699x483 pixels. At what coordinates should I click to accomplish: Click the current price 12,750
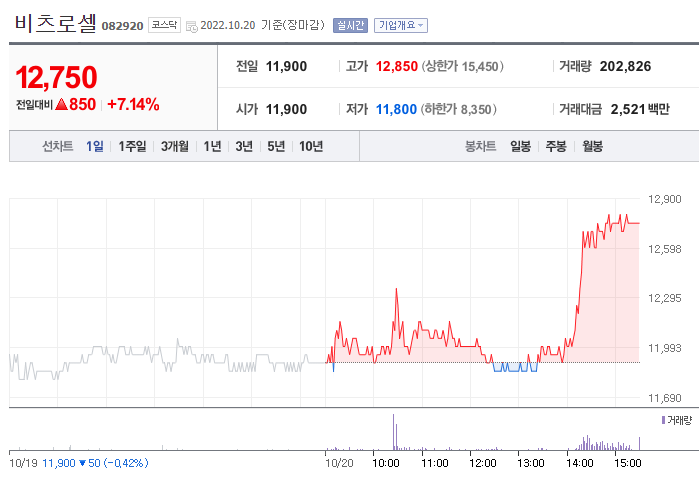[x=56, y=78]
